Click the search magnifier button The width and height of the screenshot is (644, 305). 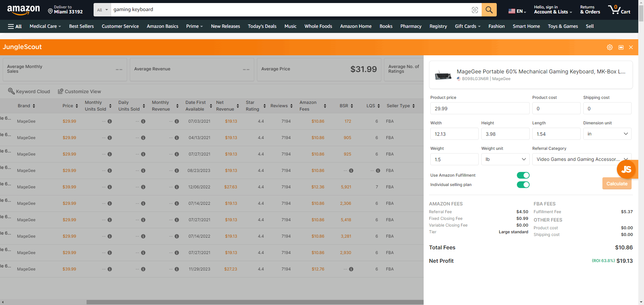(489, 10)
